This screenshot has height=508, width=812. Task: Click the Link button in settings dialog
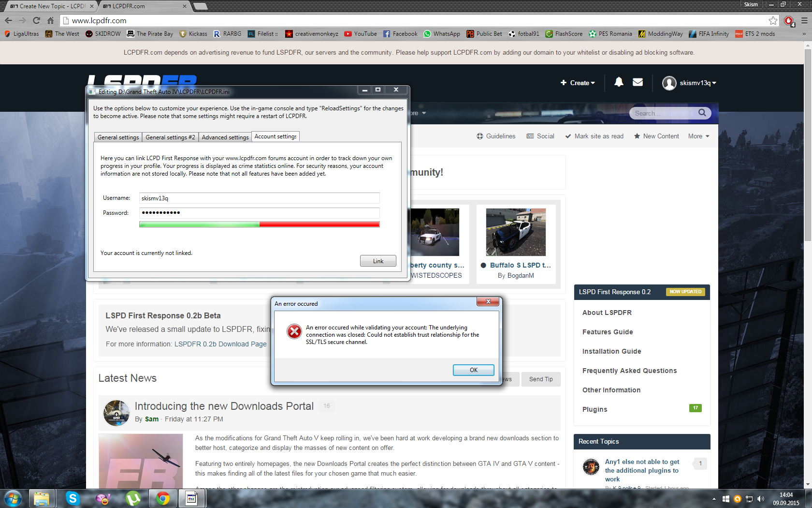click(378, 261)
